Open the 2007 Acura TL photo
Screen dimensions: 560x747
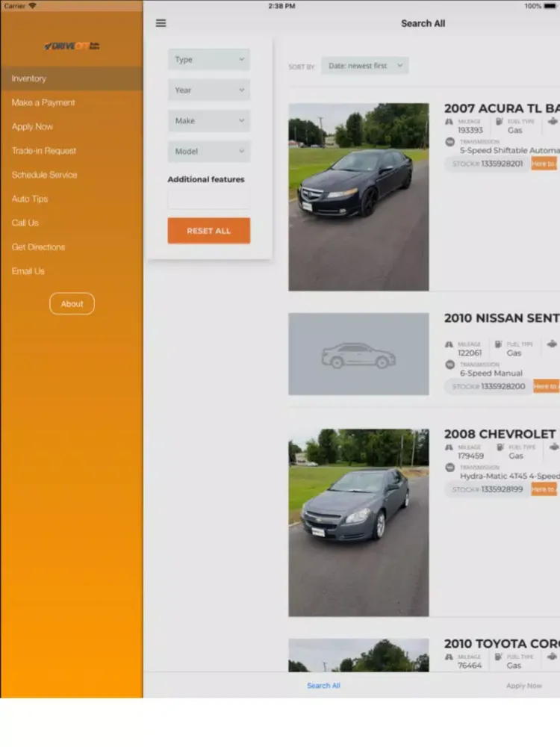(358, 196)
